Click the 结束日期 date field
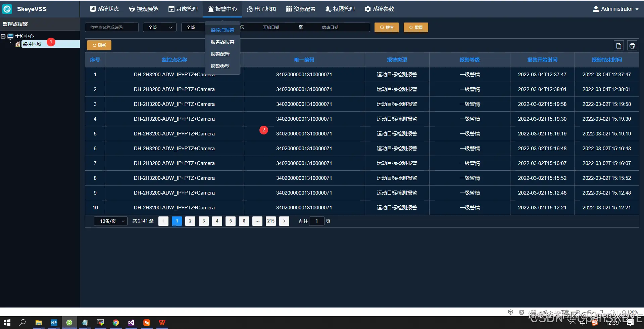 click(330, 27)
